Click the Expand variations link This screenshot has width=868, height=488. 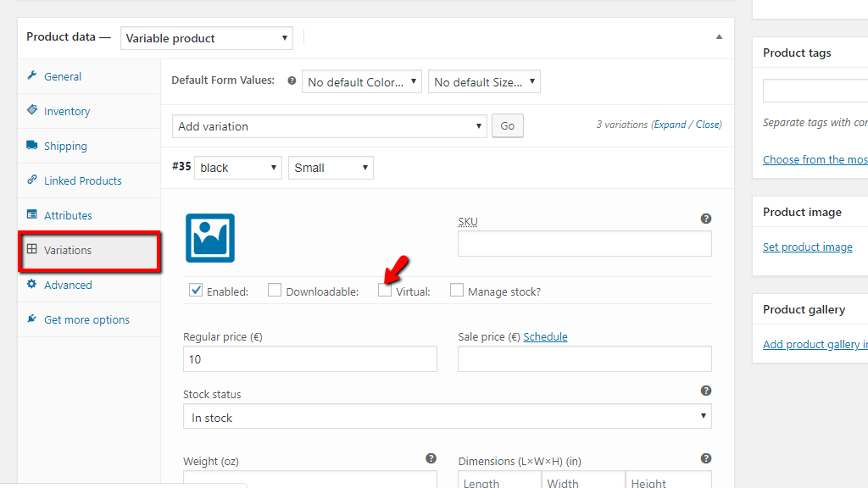(x=670, y=125)
